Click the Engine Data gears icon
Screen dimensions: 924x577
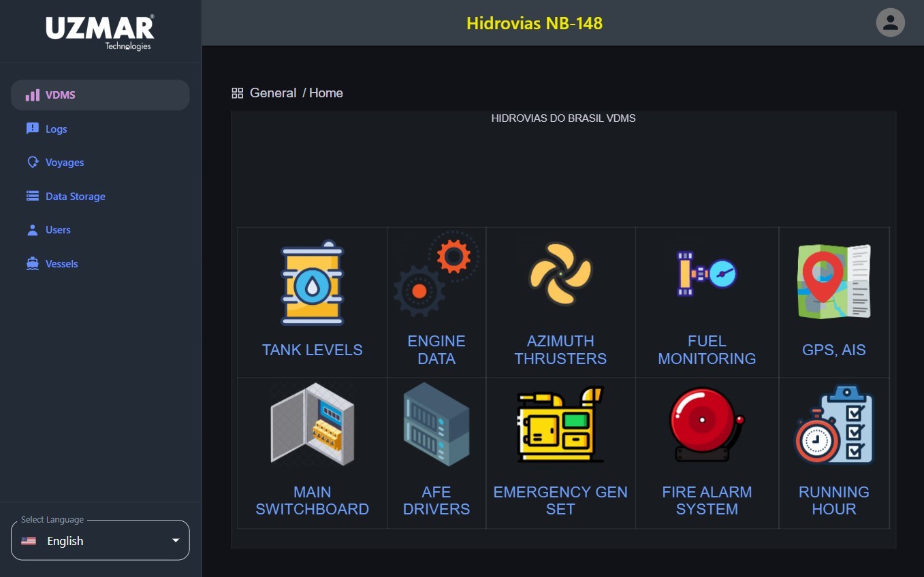coord(436,274)
